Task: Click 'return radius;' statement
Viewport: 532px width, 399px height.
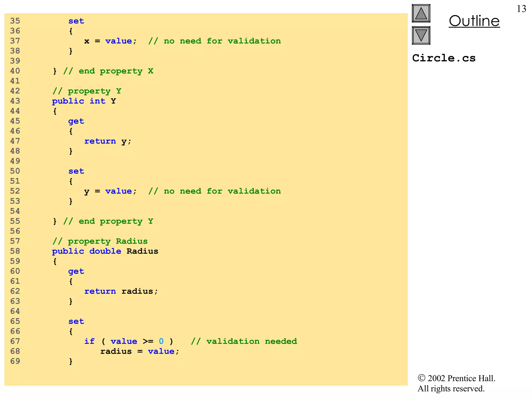Action: pyautogui.click(x=121, y=291)
